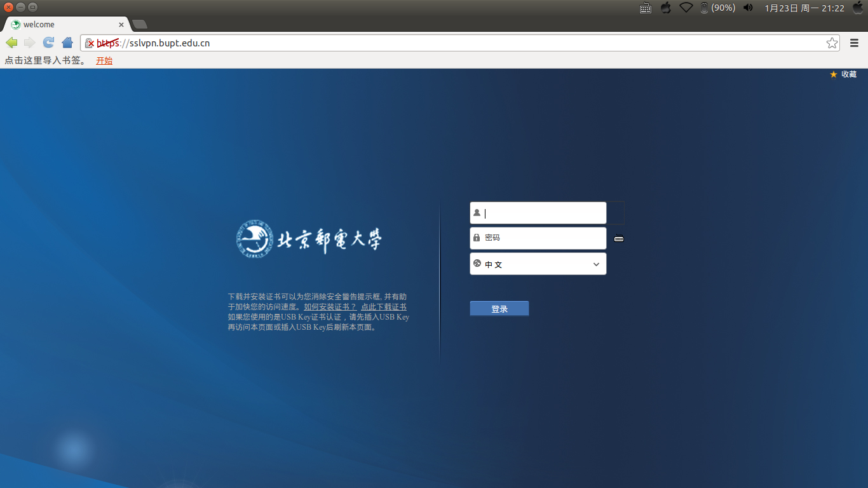
Task: Go back with the green back arrow
Action: click(x=11, y=43)
